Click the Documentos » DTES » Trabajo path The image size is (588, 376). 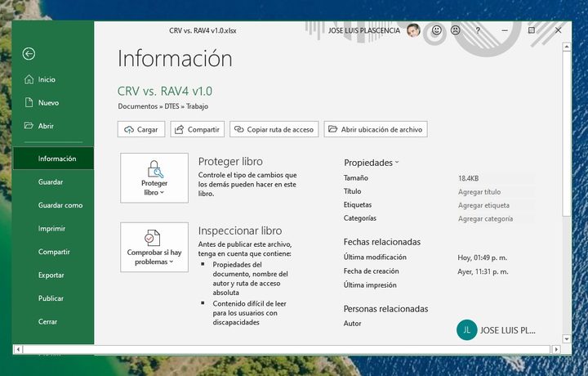pos(163,106)
